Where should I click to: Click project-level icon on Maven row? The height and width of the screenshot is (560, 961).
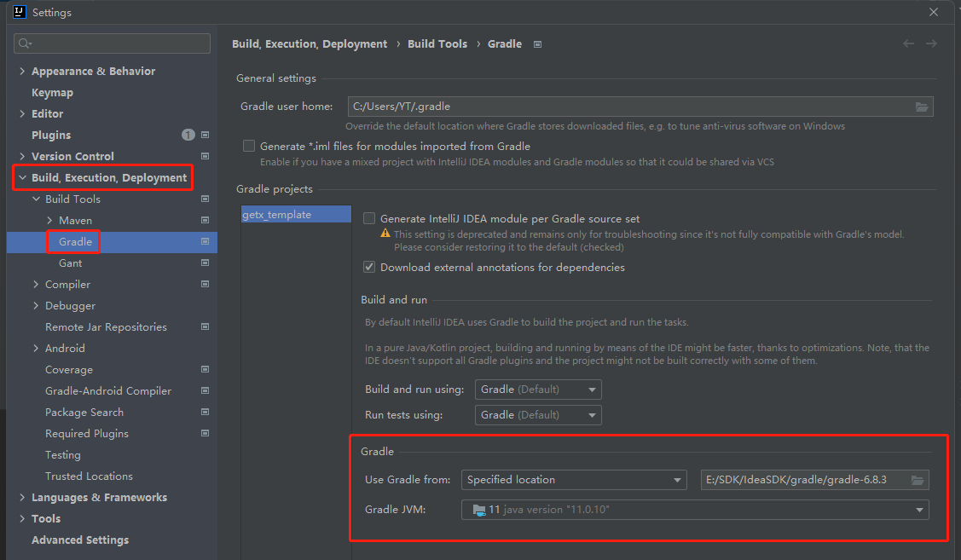click(206, 220)
